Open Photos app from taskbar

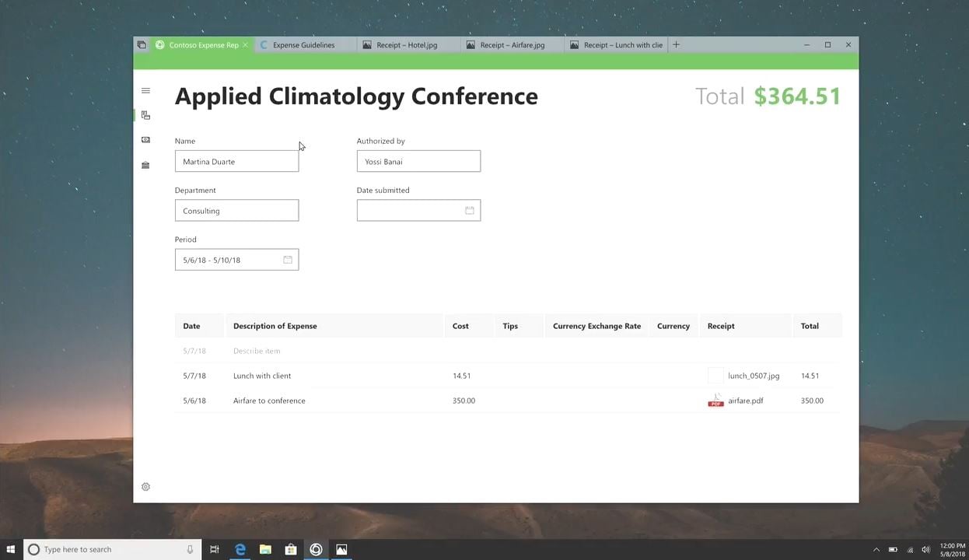click(x=341, y=549)
